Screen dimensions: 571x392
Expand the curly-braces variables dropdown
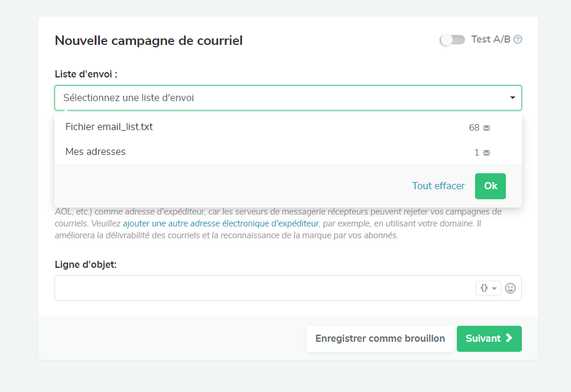[488, 288]
